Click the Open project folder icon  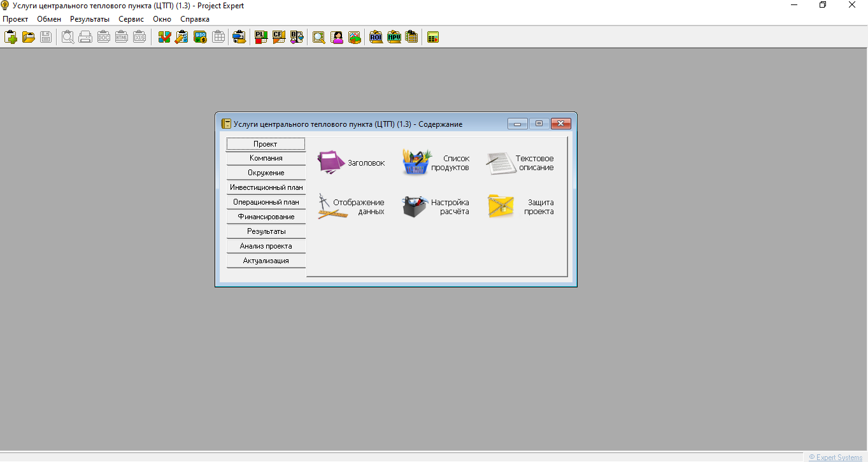(29, 37)
